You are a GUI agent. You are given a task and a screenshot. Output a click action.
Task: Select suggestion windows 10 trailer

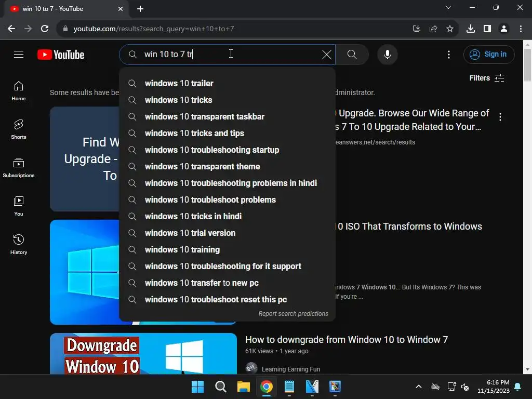click(x=228, y=83)
